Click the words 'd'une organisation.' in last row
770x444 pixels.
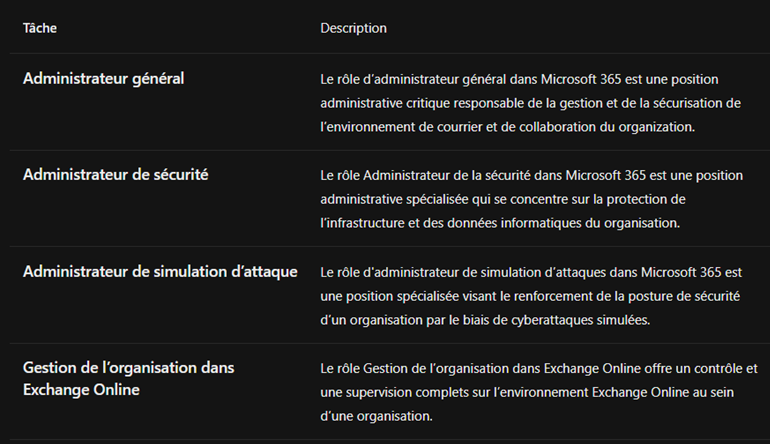[376, 416]
